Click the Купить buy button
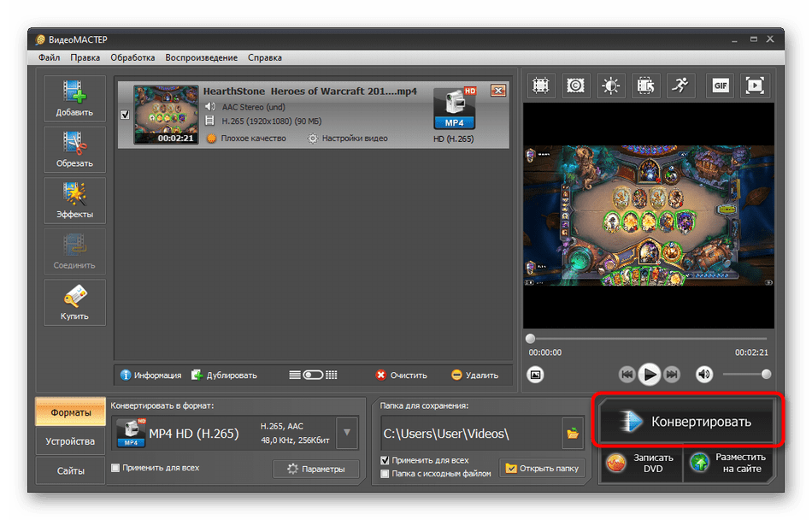 [x=74, y=303]
